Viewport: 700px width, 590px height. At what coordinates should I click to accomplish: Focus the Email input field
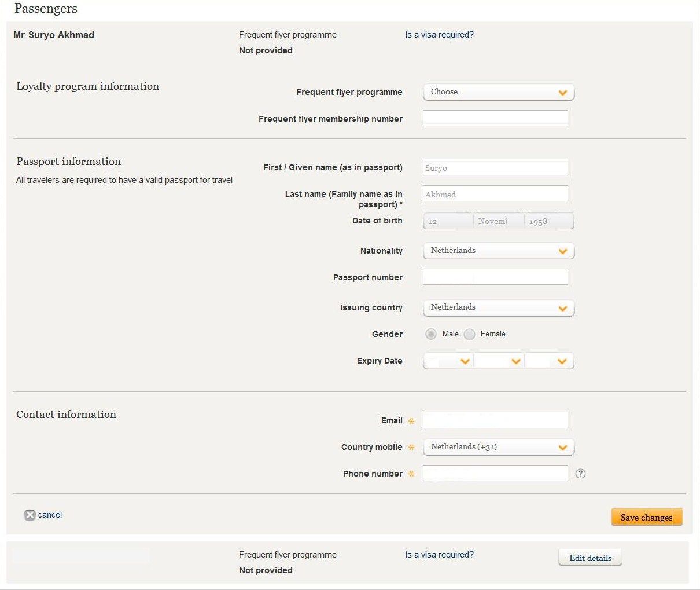pos(495,420)
